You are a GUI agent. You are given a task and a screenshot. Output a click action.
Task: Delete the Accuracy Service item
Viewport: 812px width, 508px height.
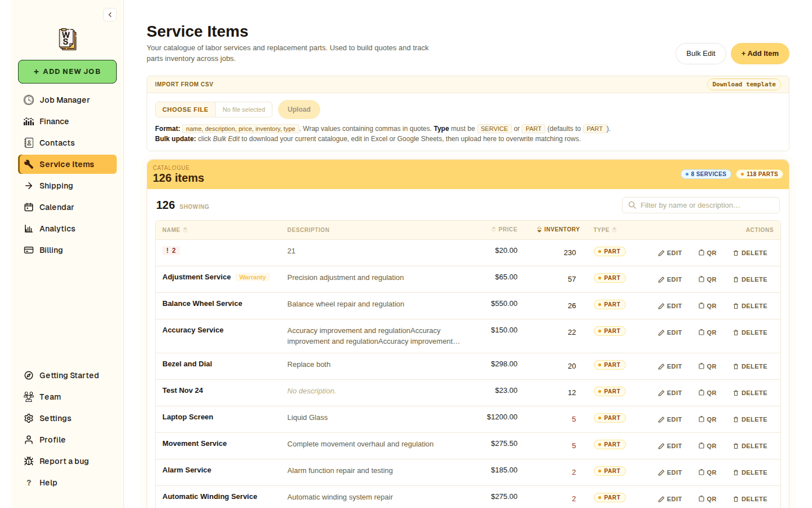tap(750, 332)
